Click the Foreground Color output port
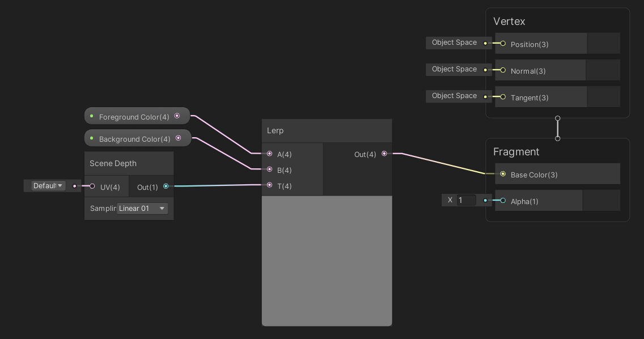Screen dimensions: 644x339 coord(178,116)
